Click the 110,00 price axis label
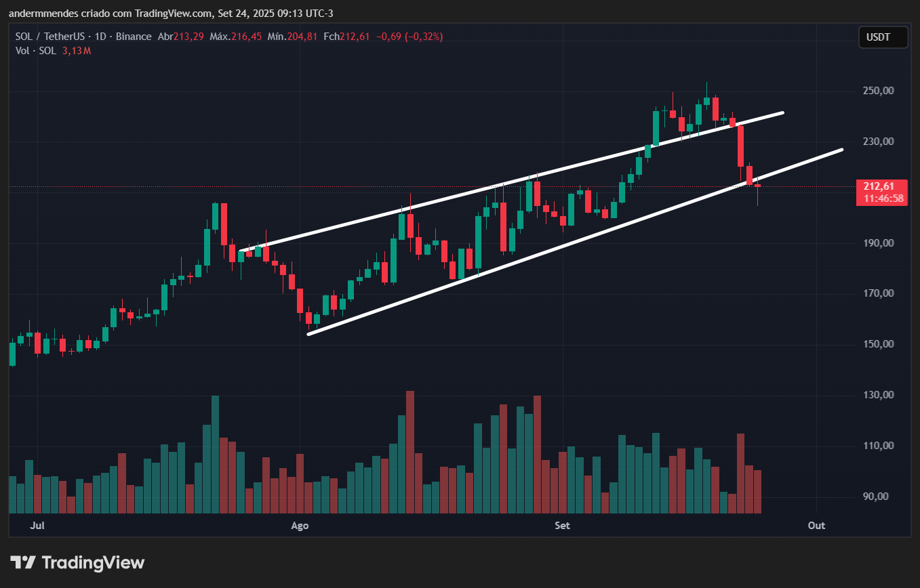Image resolution: width=920 pixels, height=588 pixels. pyautogui.click(x=879, y=446)
